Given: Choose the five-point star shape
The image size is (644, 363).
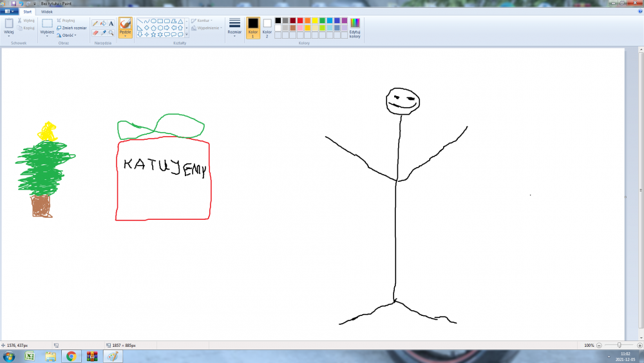Looking at the screenshot, I should (153, 35).
